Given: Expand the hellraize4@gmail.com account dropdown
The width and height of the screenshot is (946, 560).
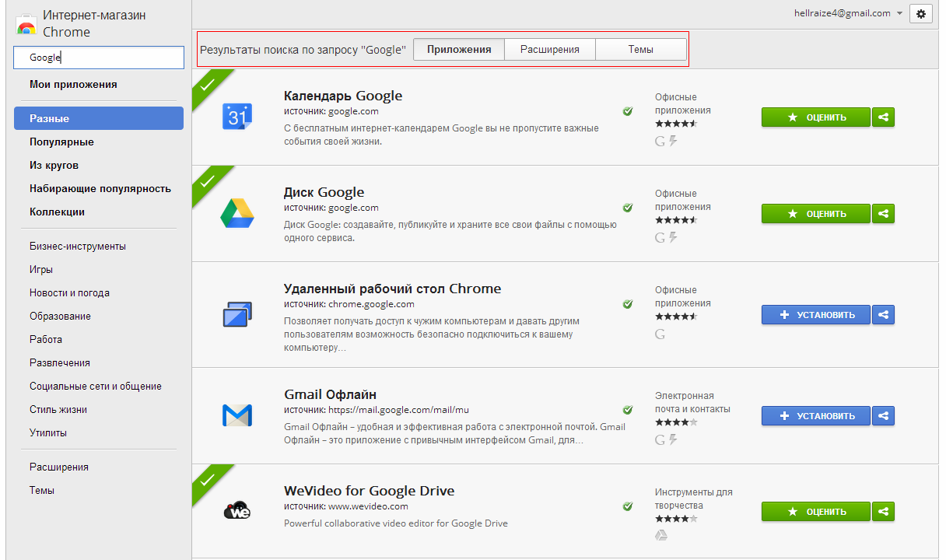Looking at the screenshot, I should point(899,13).
